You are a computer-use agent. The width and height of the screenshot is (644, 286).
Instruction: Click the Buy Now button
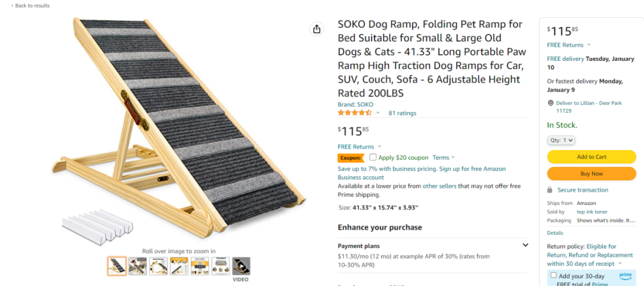(592, 173)
